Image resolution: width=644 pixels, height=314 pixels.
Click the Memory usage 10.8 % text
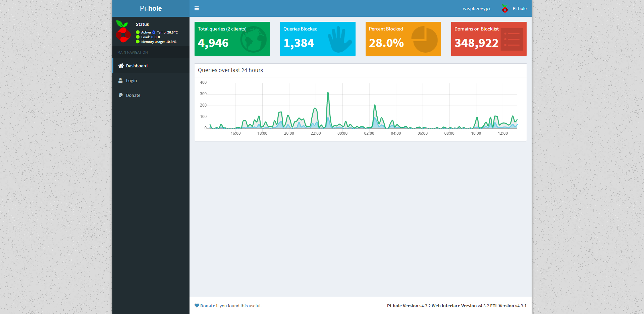(x=159, y=42)
